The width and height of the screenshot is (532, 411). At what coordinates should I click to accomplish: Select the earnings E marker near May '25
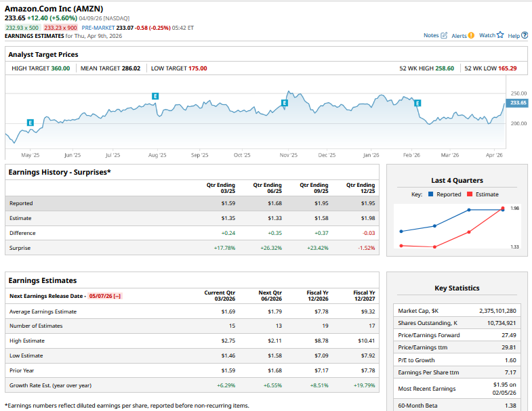30,123
